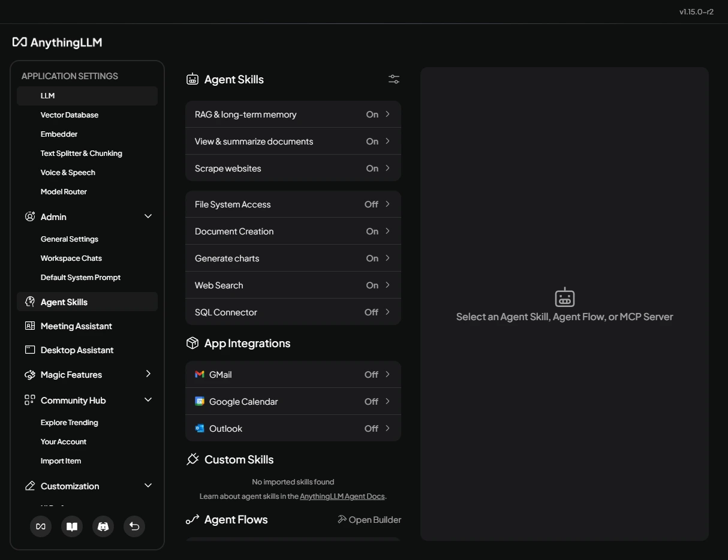Click Open Builder for Agent Flows
The width and height of the screenshot is (728, 560).
[x=369, y=520]
